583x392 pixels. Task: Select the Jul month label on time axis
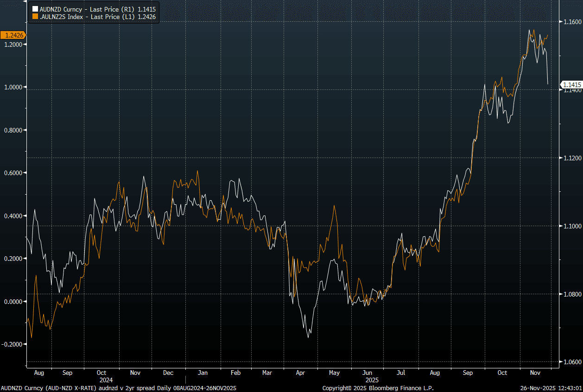tap(401, 373)
